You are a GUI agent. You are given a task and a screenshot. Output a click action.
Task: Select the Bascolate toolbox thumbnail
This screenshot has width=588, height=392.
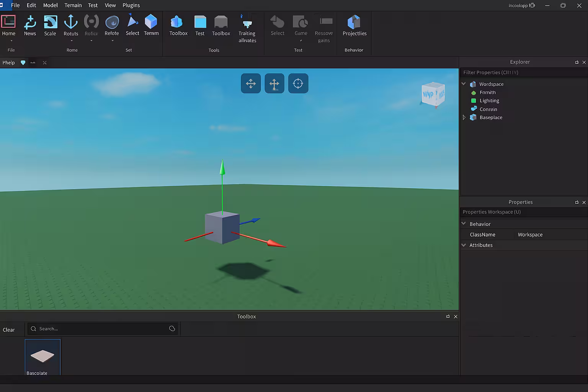(x=42, y=357)
